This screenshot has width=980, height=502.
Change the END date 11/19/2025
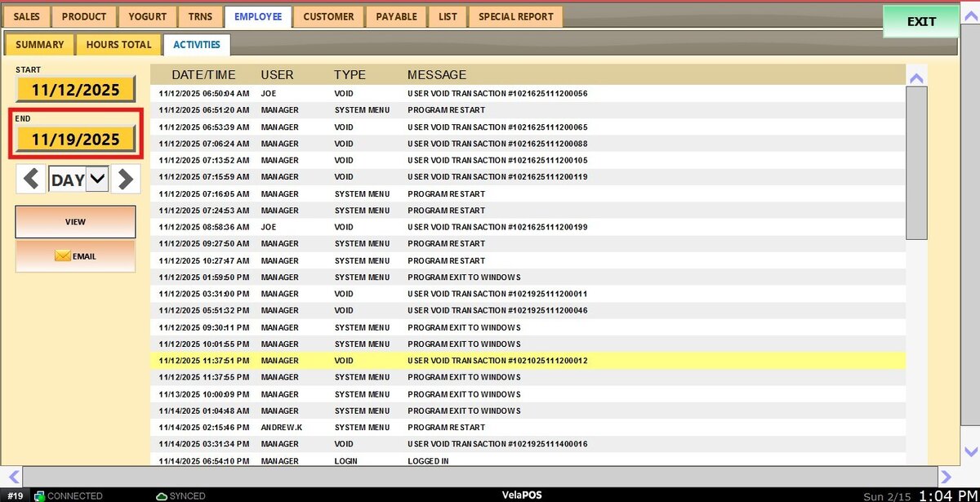click(75, 140)
